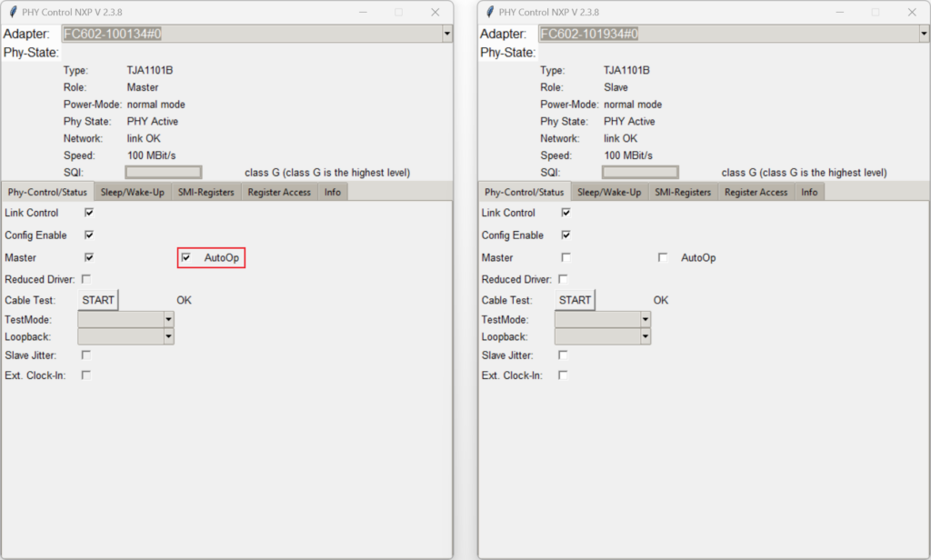Image resolution: width=931 pixels, height=560 pixels.
Task: Switch to Sleep/Wake-Up tab in left window
Action: click(x=133, y=192)
